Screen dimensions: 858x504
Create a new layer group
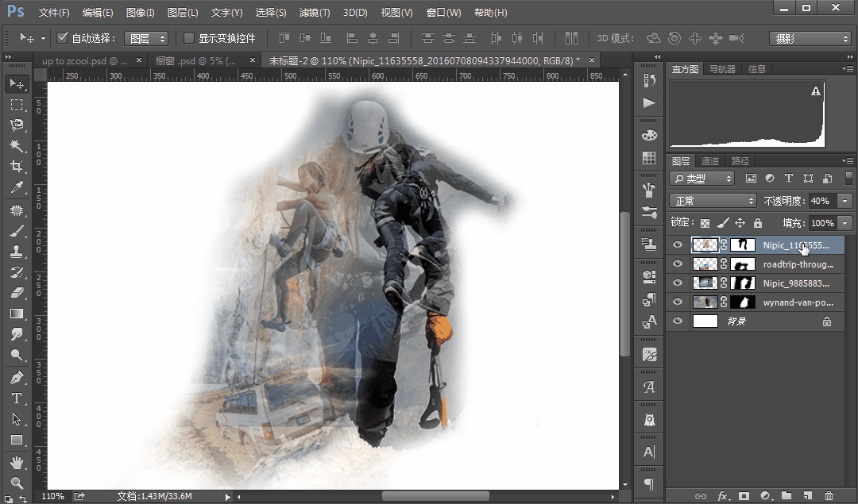[x=786, y=496]
